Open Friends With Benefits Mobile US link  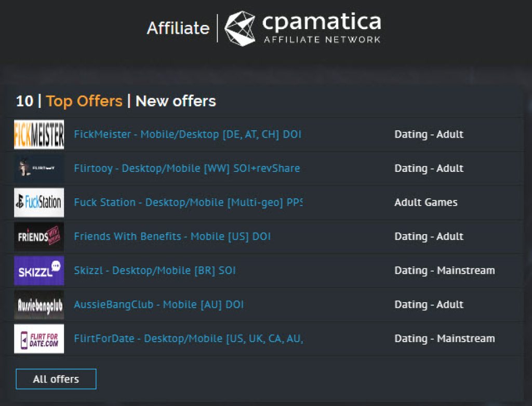172,236
